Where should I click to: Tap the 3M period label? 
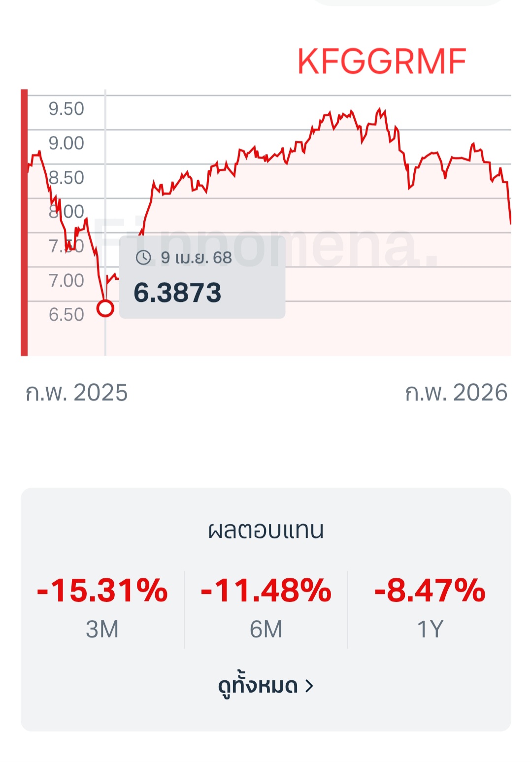tap(102, 629)
